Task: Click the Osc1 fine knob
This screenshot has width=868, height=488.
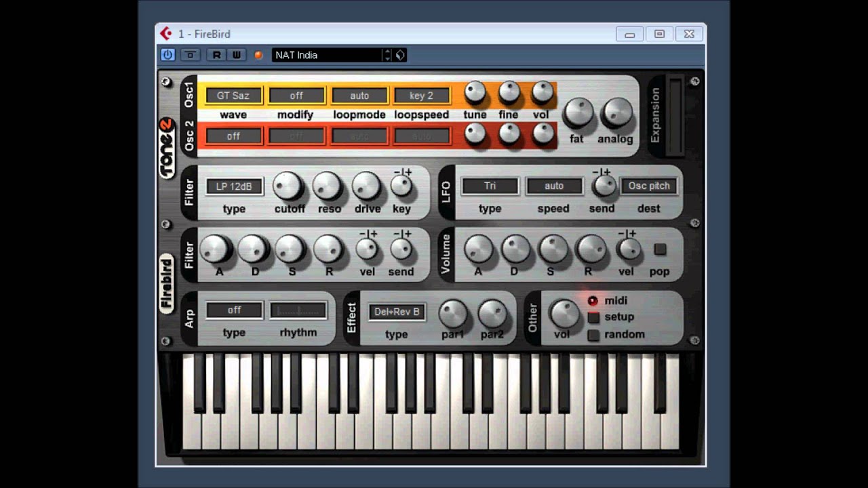Action: 509,92
